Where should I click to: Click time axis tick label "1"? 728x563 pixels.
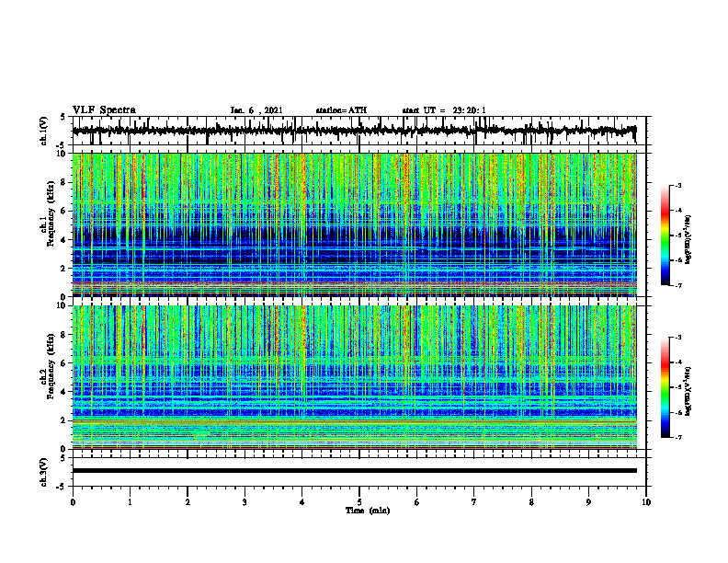tap(130, 502)
